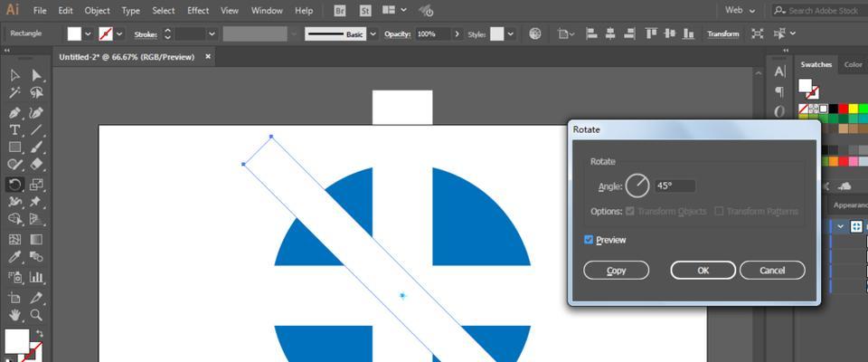The width and height of the screenshot is (868, 362).
Task: Open the graphic Style dropdown
Action: coord(510,33)
